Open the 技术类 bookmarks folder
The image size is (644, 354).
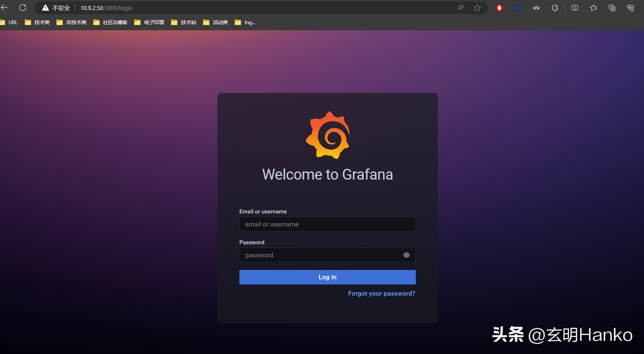pyautogui.click(x=37, y=22)
